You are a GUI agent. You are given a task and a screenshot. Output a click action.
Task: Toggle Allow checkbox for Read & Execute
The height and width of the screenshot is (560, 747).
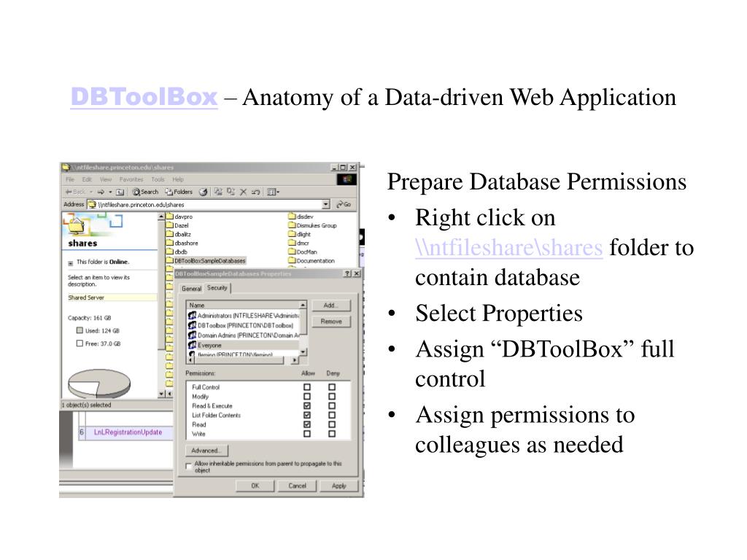[x=307, y=405]
